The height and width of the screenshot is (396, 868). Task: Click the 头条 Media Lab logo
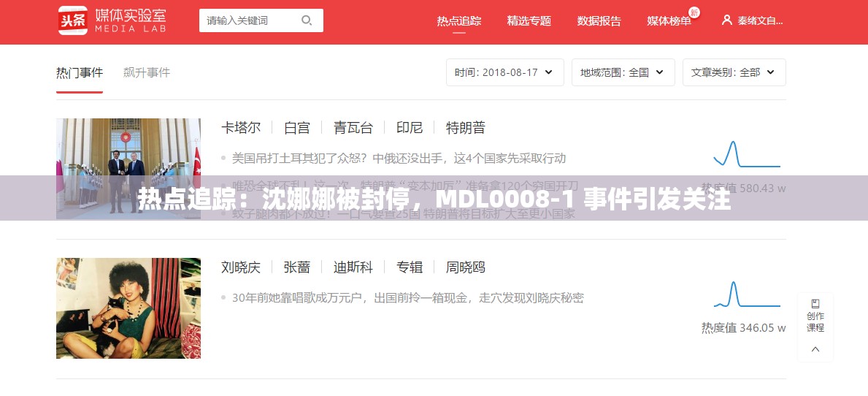[x=112, y=20]
